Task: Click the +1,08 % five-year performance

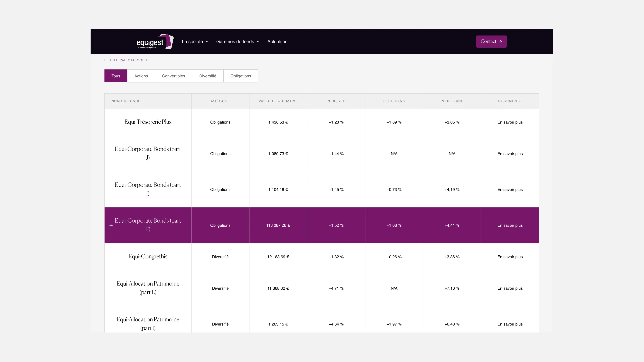Action: [x=394, y=225]
